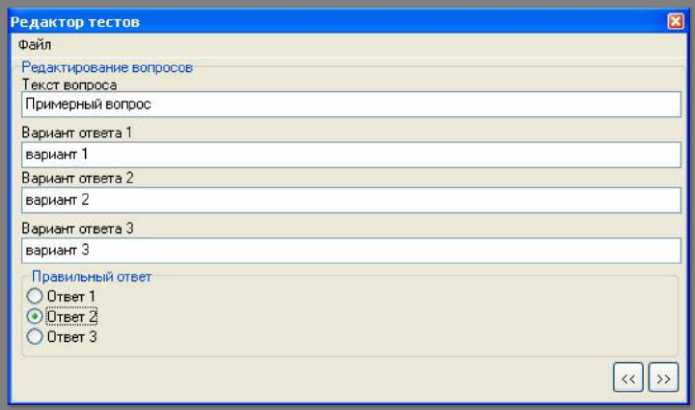The height and width of the screenshot is (410, 695).
Task: Select the Вариант ответа 3 text box
Action: (351, 250)
